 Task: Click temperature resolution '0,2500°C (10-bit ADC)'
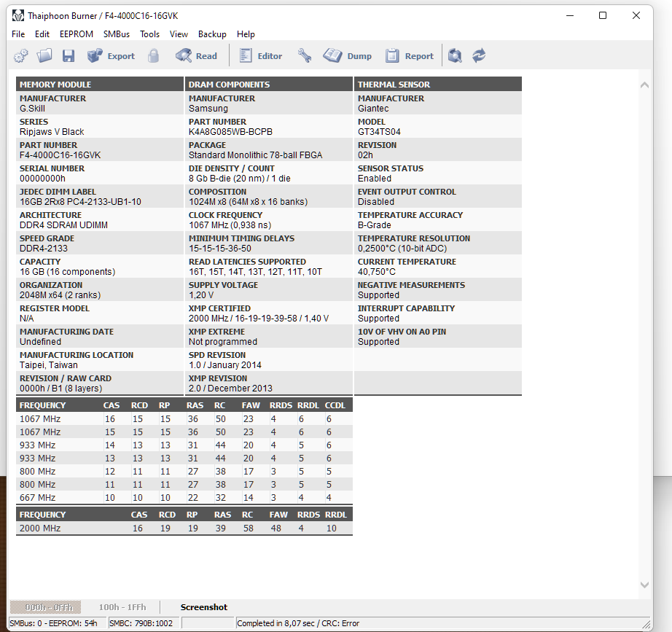tap(402, 249)
